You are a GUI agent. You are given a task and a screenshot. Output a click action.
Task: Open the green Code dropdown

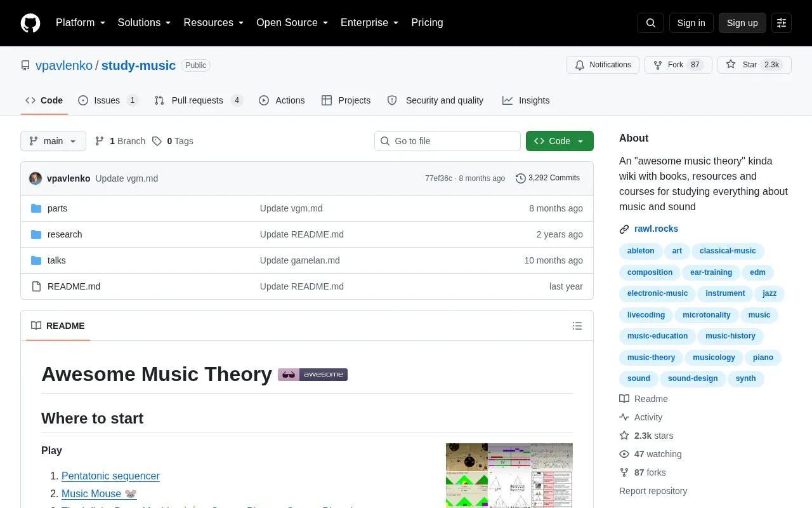(560, 141)
